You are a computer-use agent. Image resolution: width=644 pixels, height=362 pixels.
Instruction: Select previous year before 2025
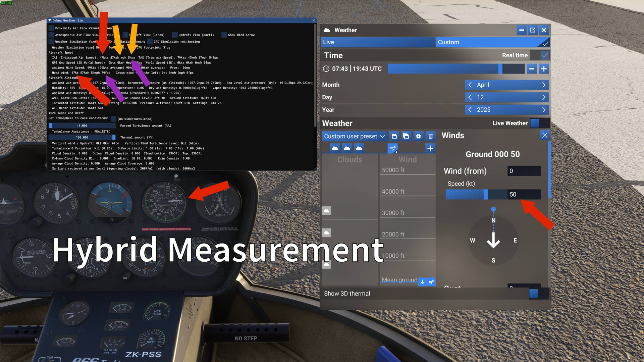point(470,110)
